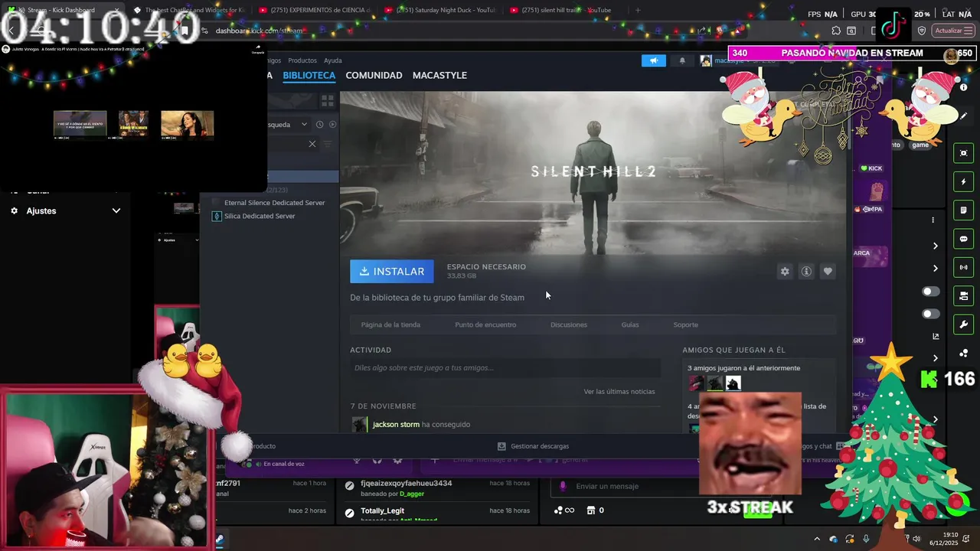The width and height of the screenshot is (980, 551).
Task: Open the vertical three-dot options menu
Action: (933, 220)
